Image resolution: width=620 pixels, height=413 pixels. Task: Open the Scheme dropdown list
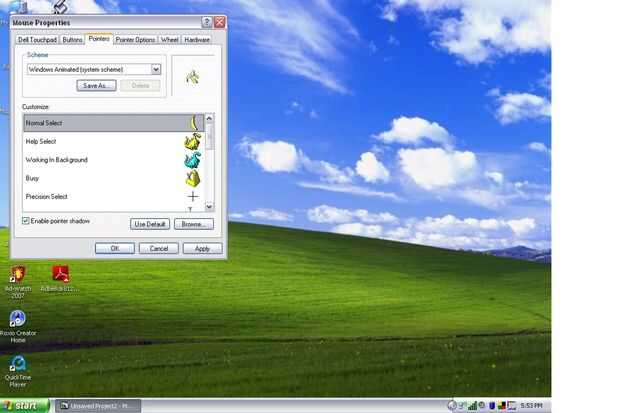pyautogui.click(x=156, y=69)
